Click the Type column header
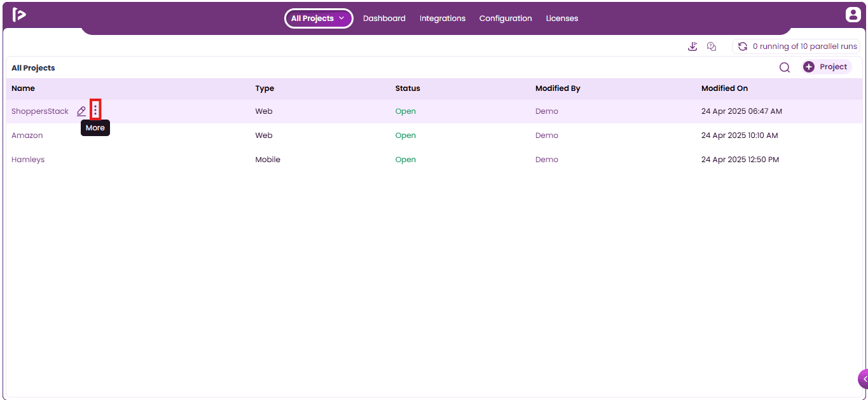Image resolution: width=868 pixels, height=400 pixels. tap(265, 88)
